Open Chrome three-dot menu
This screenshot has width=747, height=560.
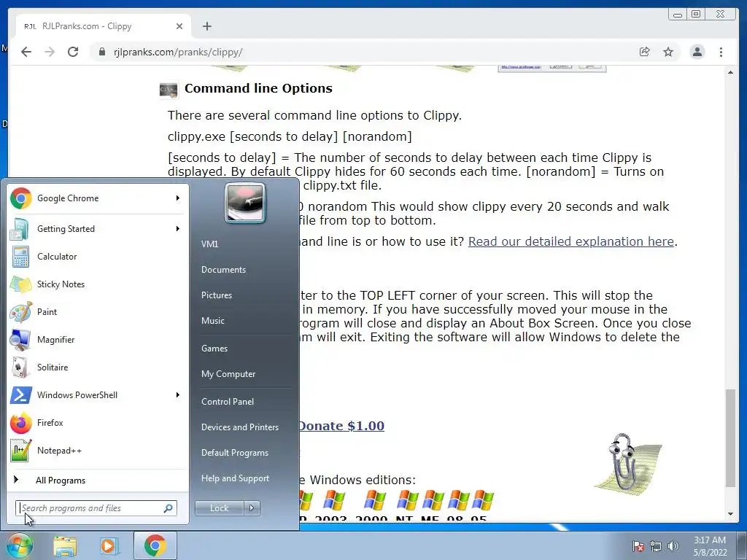tap(721, 52)
